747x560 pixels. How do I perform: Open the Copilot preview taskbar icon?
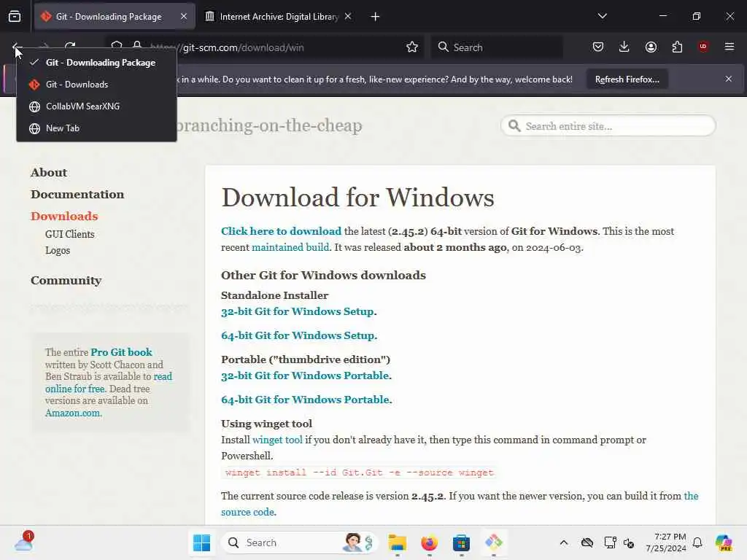point(724,542)
